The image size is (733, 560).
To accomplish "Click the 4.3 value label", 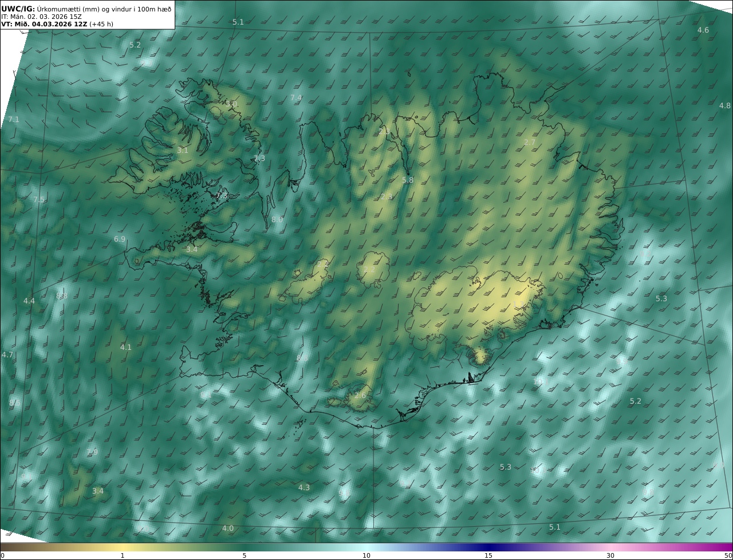I will pyautogui.click(x=304, y=488).
